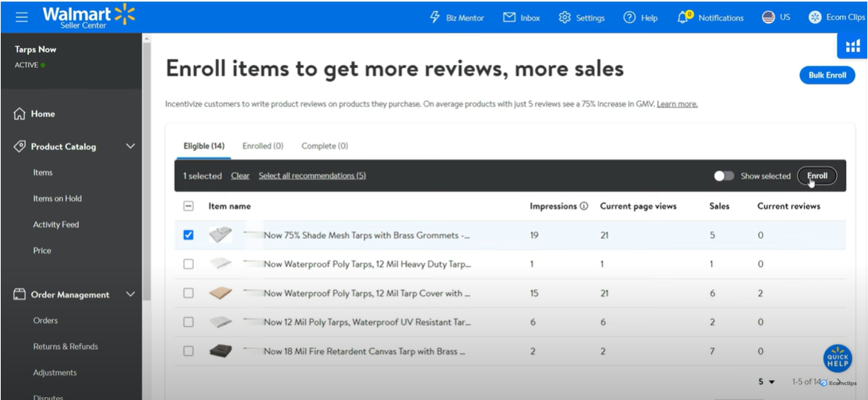
Task: Switch to the Complete (0) tab
Action: pos(324,146)
